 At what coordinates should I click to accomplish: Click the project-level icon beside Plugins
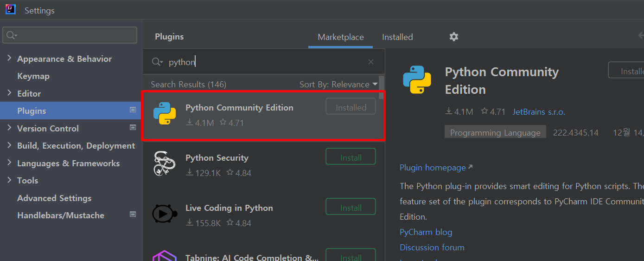(133, 110)
